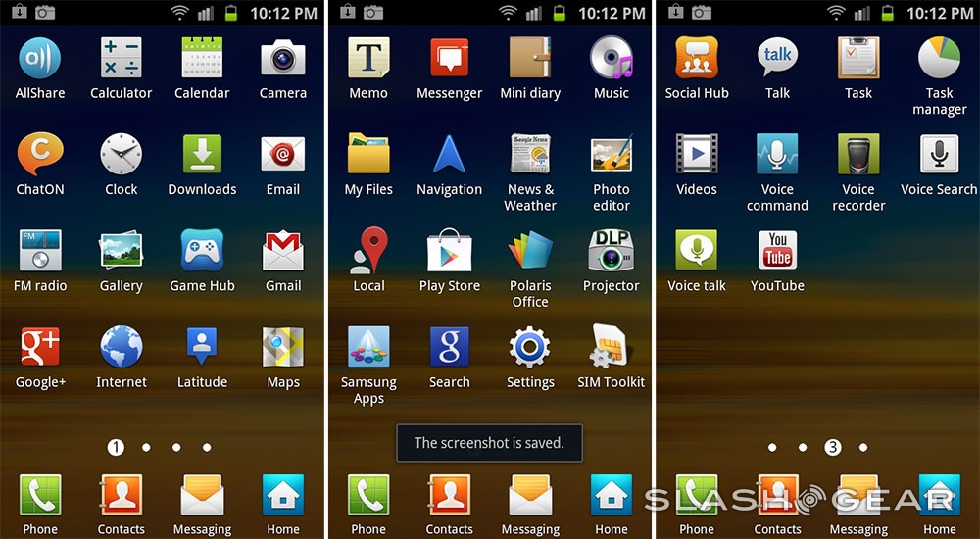Launch Game Hub
The height and width of the screenshot is (539, 980).
pos(202,250)
